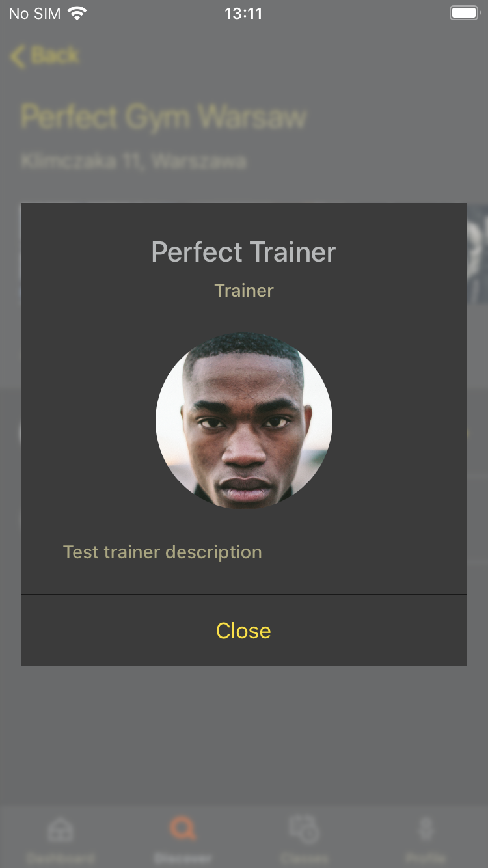Switch to the Discover tab label

pyautogui.click(x=183, y=858)
